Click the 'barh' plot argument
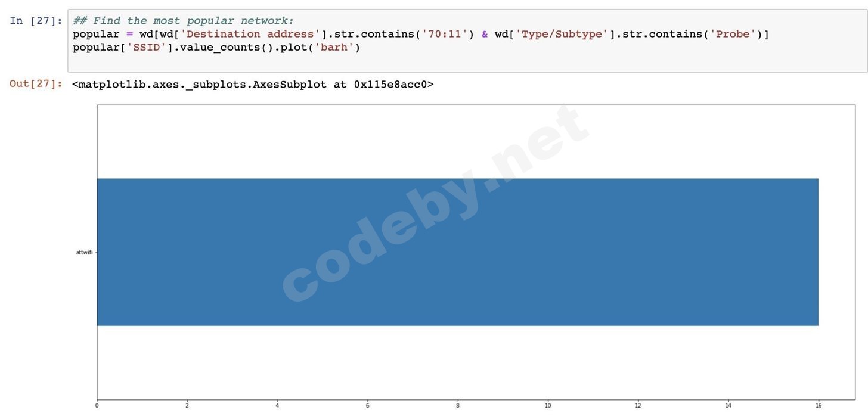 click(x=337, y=46)
